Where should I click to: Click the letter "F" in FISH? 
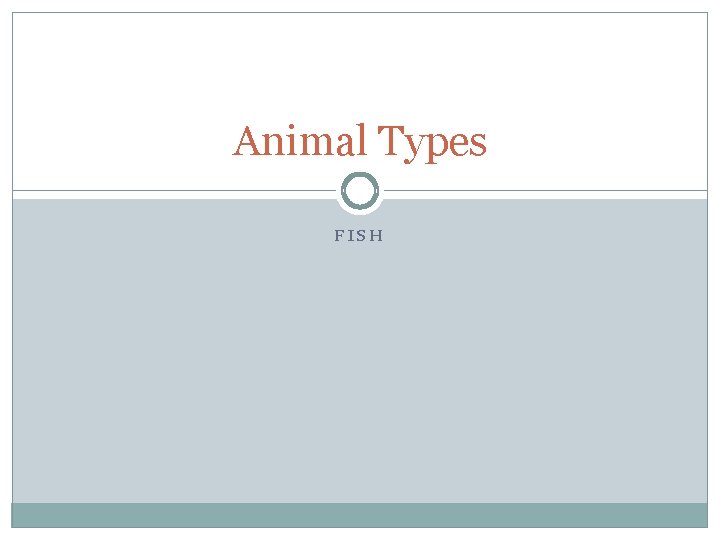click(x=339, y=236)
